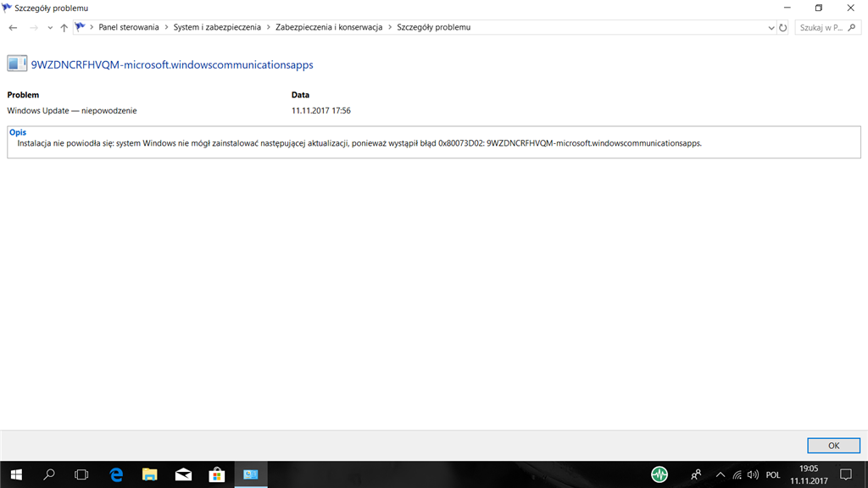868x488 pixels.
Task: Click the search magnifier icon
Action: [x=852, y=28]
